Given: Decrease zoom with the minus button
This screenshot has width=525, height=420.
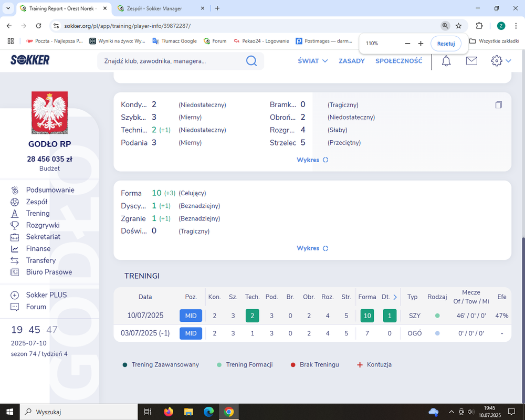Looking at the screenshot, I should 407,44.
